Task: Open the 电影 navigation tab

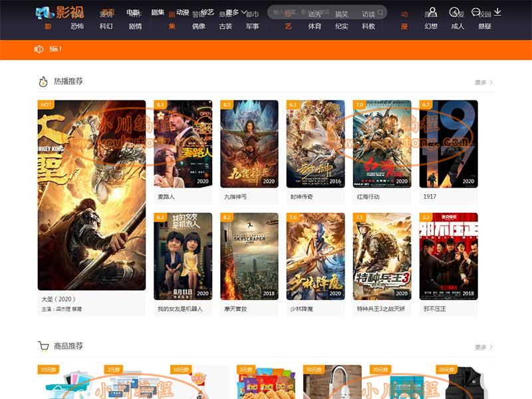Action: pyautogui.click(x=133, y=13)
